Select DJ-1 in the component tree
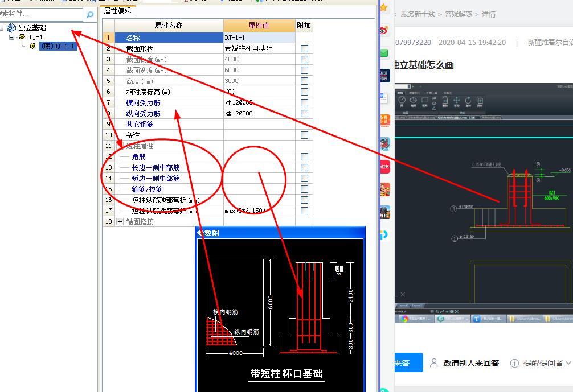573x392 pixels. [x=36, y=37]
